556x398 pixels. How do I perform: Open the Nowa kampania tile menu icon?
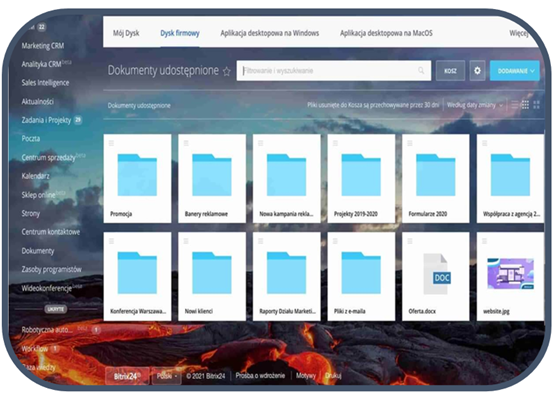(x=261, y=143)
